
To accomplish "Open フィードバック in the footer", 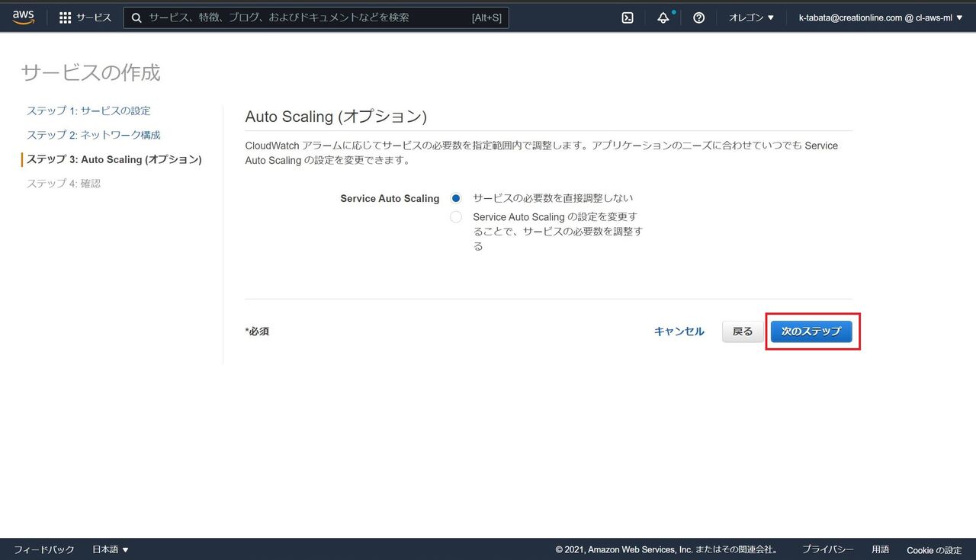I will tap(44, 549).
